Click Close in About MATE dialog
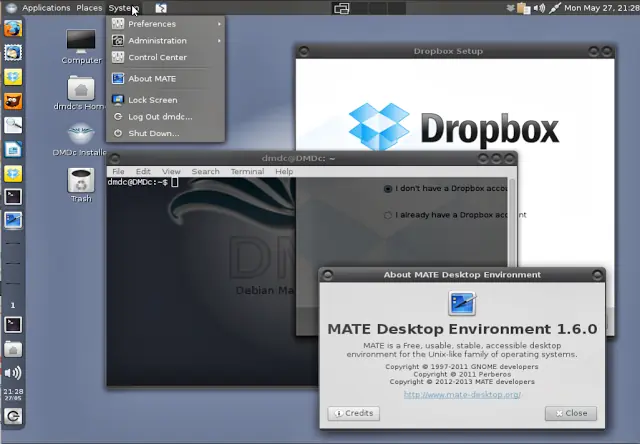The width and height of the screenshot is (640, 444). pos(571,413)
